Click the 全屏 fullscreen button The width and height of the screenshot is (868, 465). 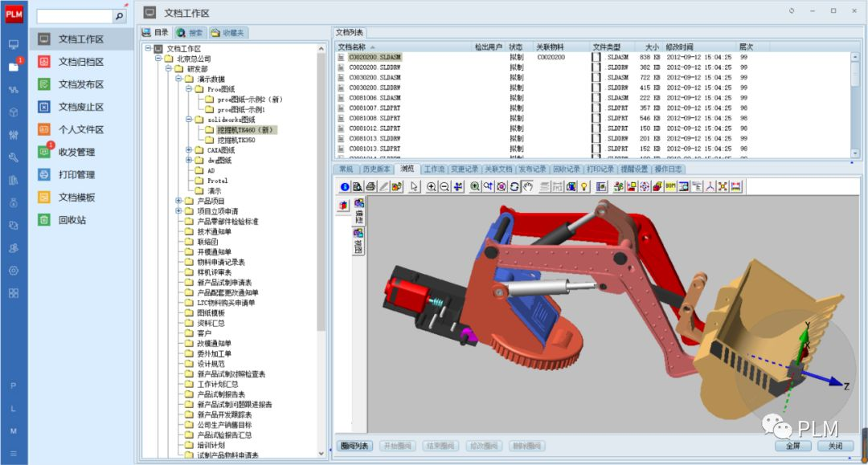pos(792,446)
